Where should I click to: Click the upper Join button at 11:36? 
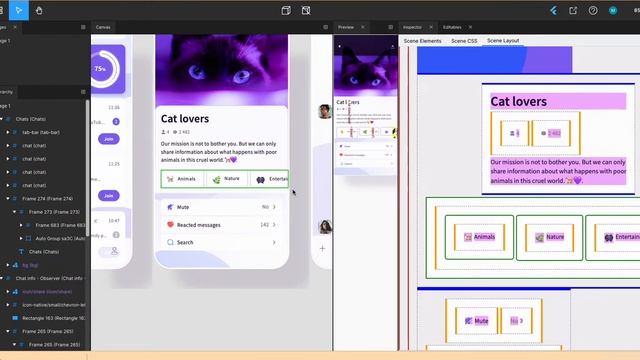point(109,139)
